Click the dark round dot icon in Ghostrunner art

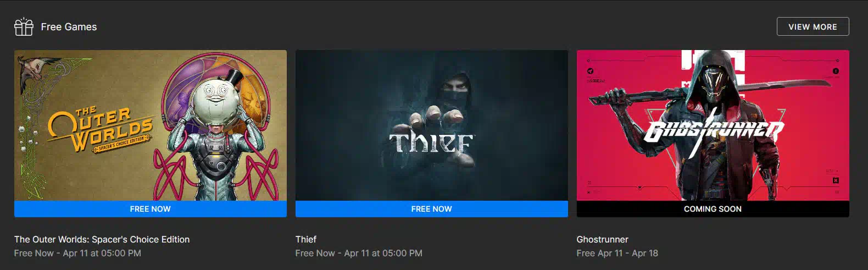pos(836,71)
